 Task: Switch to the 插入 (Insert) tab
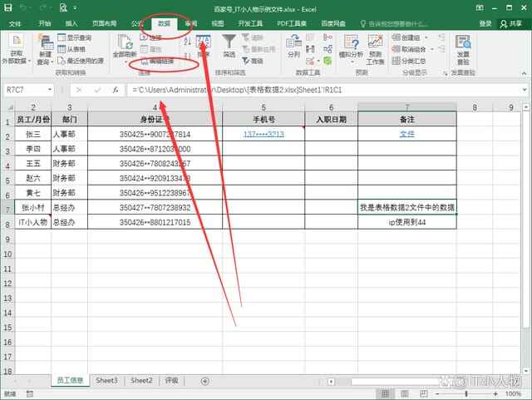coord(71,23)
